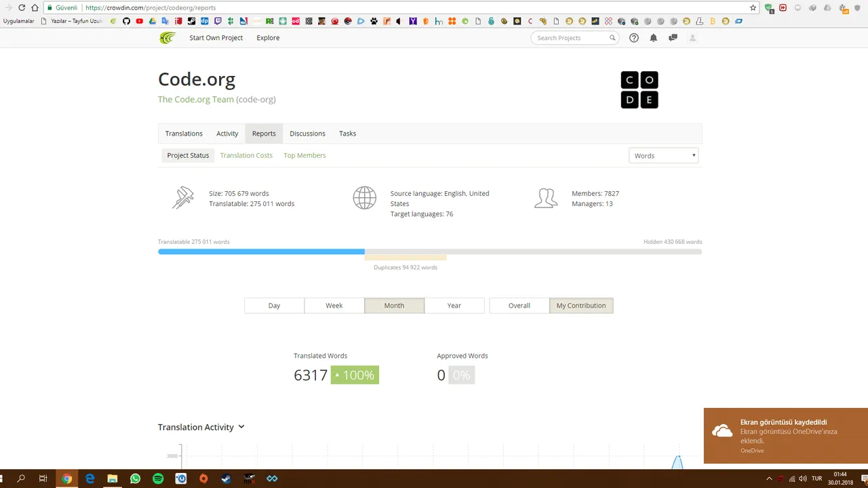Select Project Status sub-tab

[188, 155]
